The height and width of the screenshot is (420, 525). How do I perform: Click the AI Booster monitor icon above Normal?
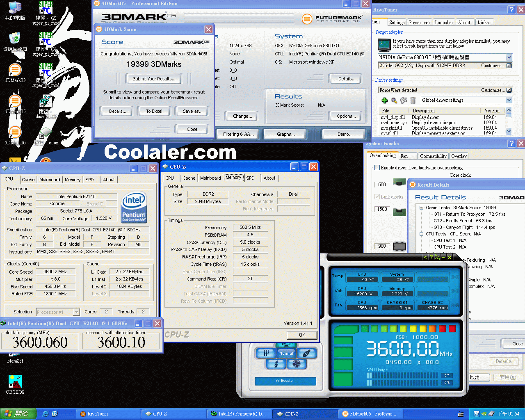pos(286,345)
